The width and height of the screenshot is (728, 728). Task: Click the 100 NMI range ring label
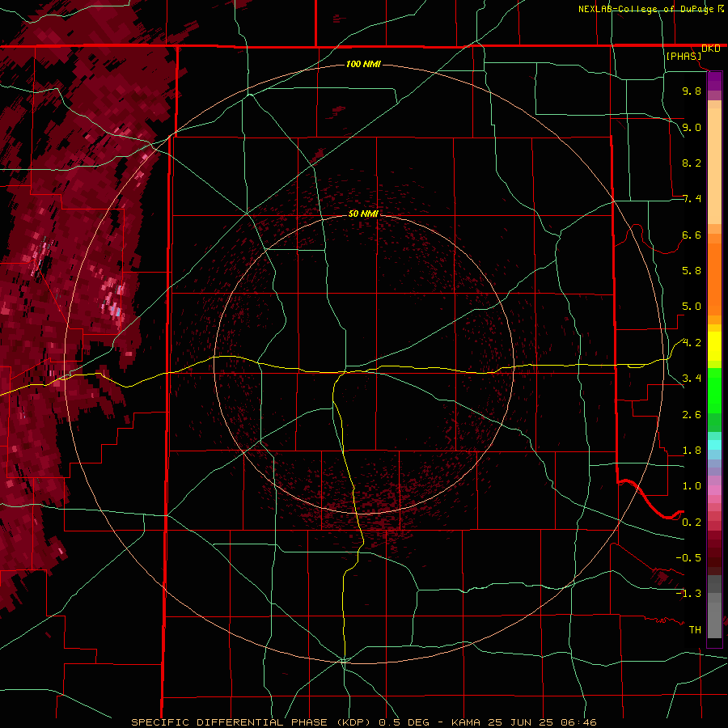[x=363, y=64]
